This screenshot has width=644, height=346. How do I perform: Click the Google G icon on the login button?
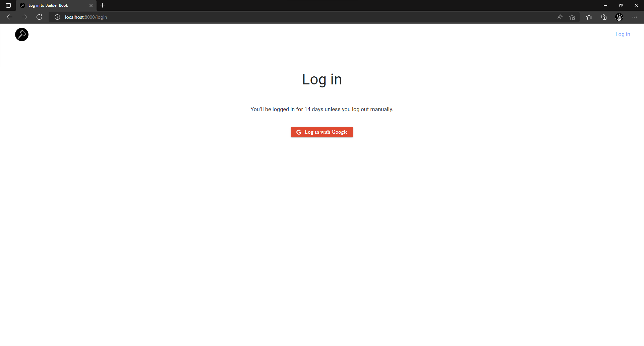[298, 132]
